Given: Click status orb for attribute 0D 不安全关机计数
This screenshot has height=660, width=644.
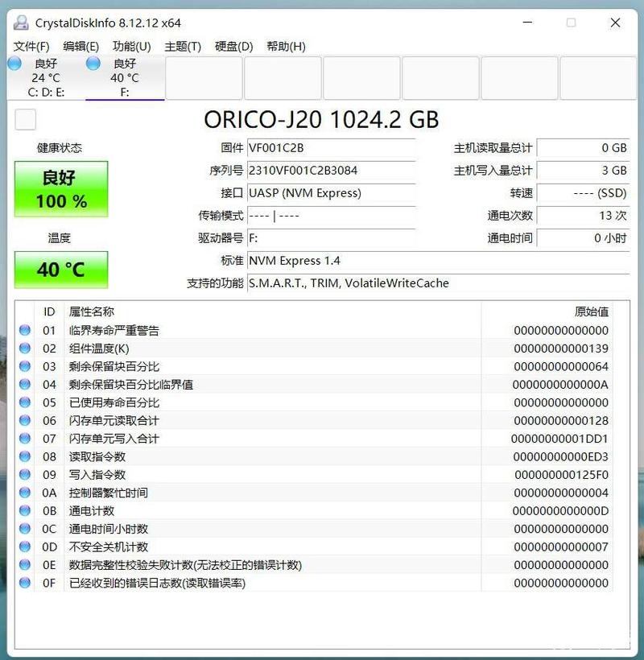Looking at the screenshot, I should pyautogui.click(x=25, y=547).
